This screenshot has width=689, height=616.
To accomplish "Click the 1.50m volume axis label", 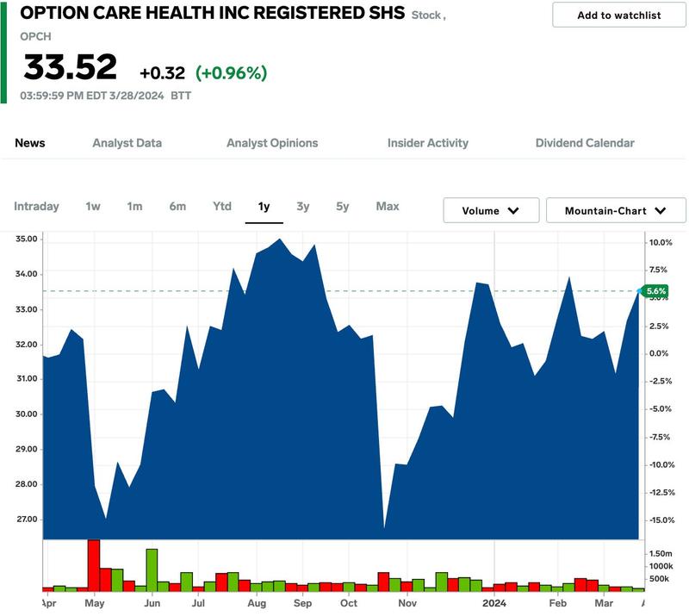I will (661, 554).
